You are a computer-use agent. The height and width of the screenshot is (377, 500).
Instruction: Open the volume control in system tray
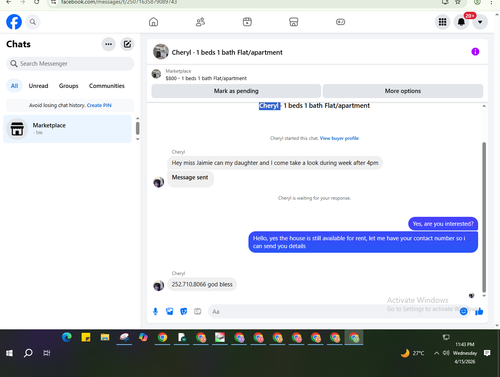(446, 353)
